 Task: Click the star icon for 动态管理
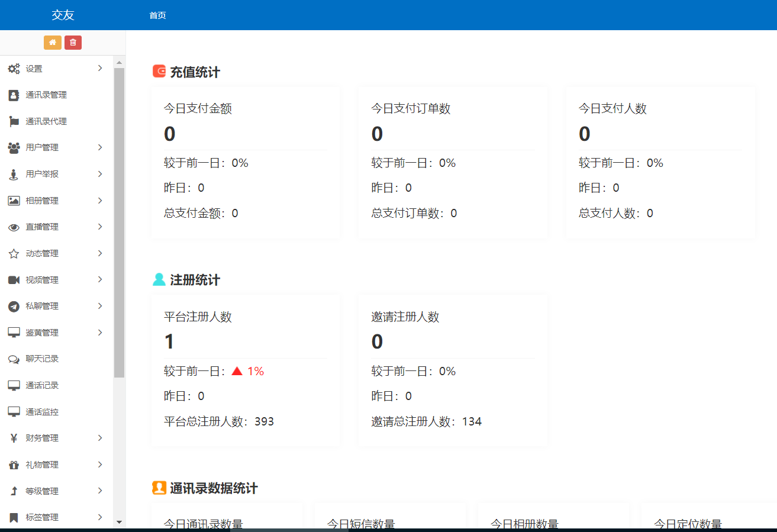(x=14, y=253)
